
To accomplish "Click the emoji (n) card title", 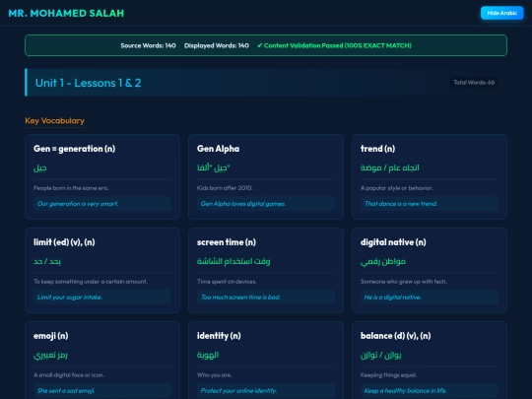I will click(x=51, y=336).
